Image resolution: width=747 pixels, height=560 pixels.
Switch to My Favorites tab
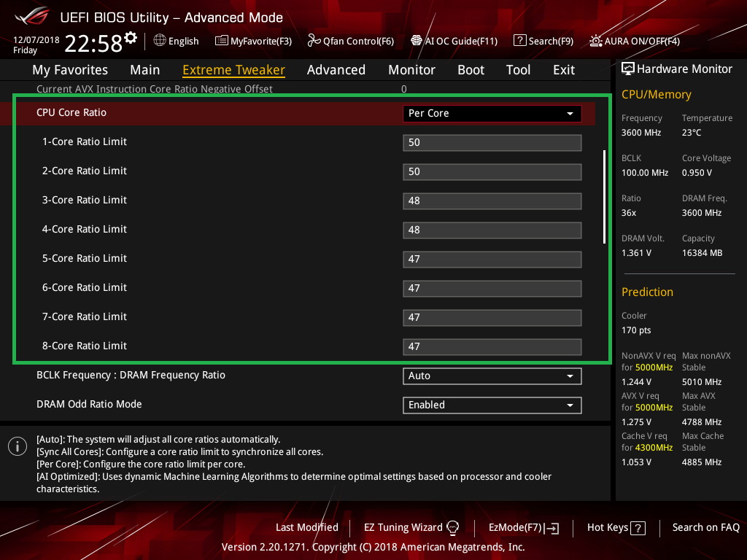[x=70, y=70]
